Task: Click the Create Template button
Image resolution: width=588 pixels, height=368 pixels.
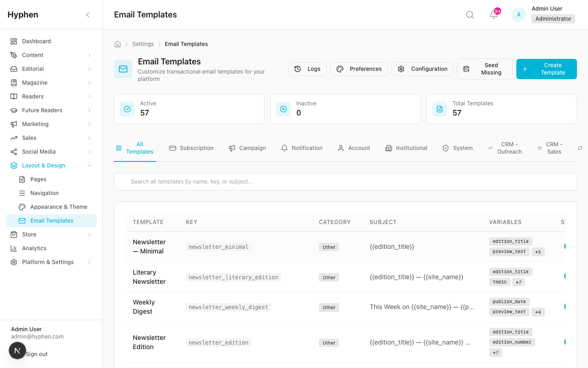Action: click(546, 69)
